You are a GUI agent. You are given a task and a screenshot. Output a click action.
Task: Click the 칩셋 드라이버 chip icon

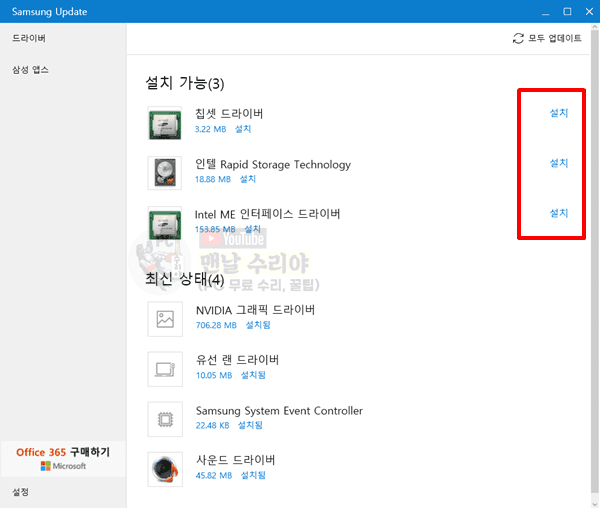pos(165,123)
